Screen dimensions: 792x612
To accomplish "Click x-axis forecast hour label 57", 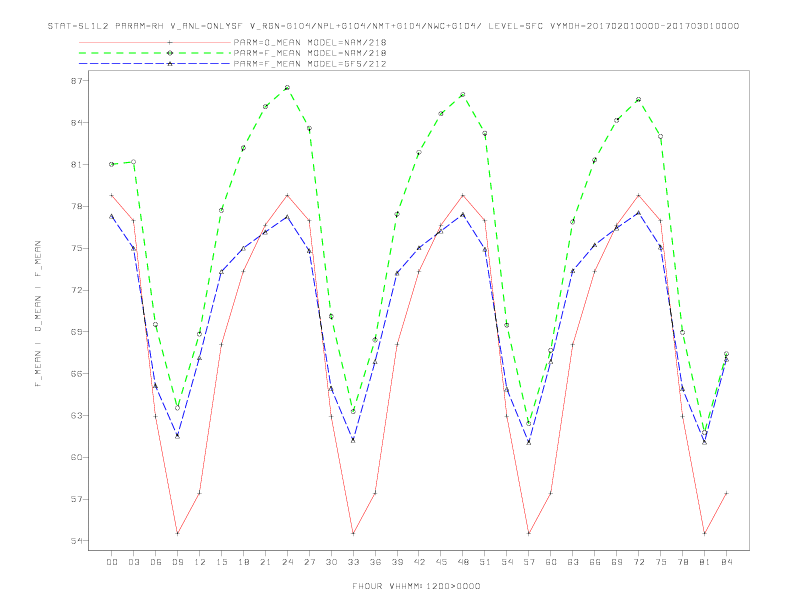I will click(529, 562).
